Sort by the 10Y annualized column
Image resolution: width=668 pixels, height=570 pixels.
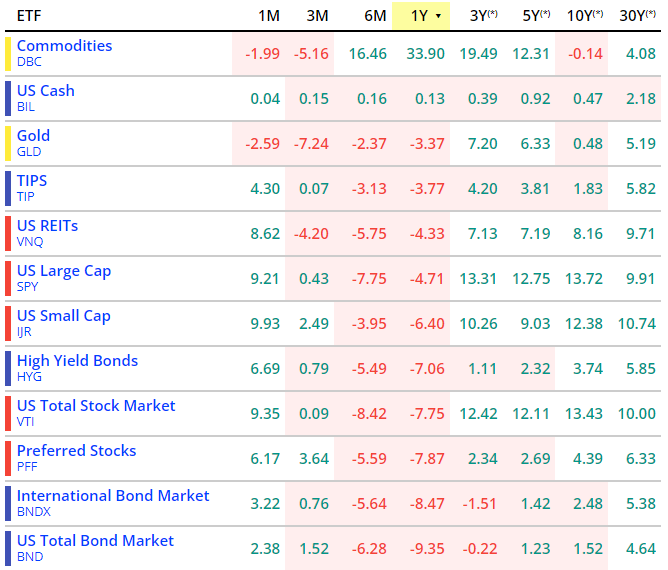[x=585, y=16]
